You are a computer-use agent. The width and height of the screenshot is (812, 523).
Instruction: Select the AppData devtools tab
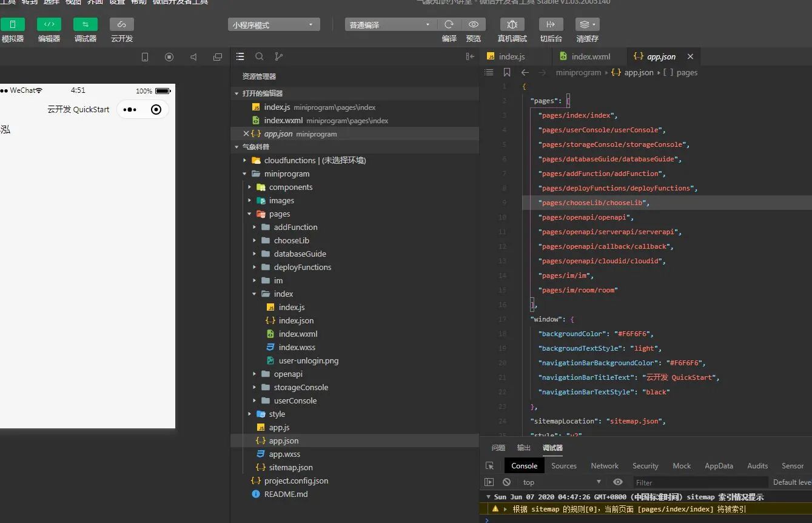point(719,466)
